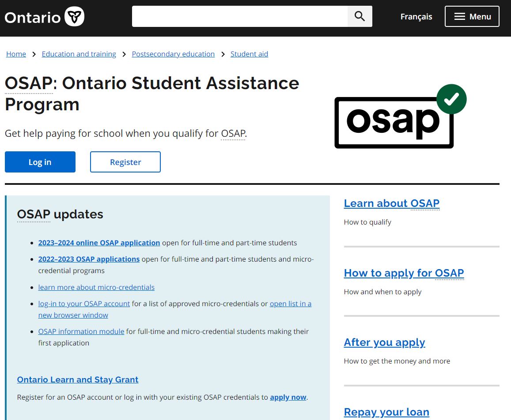Click the Ontario trillium logo

[x=44, y=17]
